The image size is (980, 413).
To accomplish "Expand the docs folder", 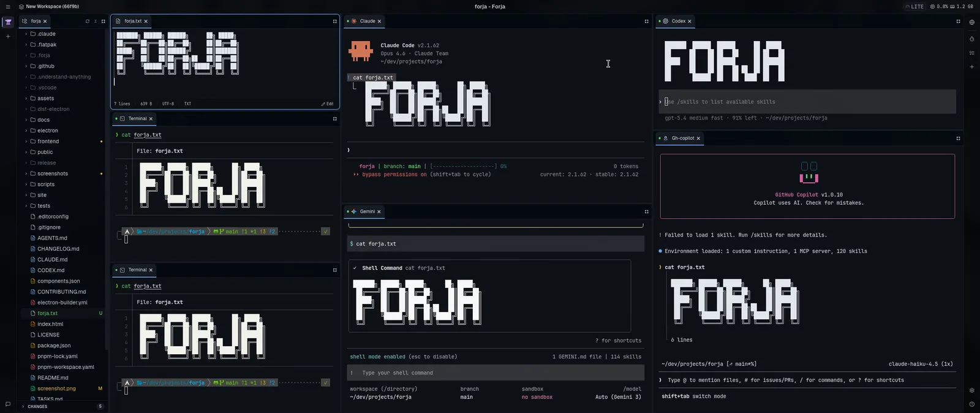I will 26,119.
